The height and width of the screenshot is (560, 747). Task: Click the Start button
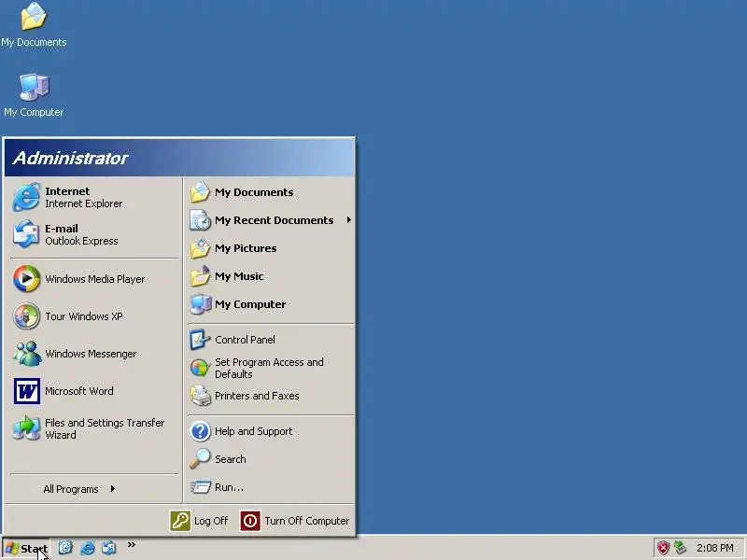[26, 548]
